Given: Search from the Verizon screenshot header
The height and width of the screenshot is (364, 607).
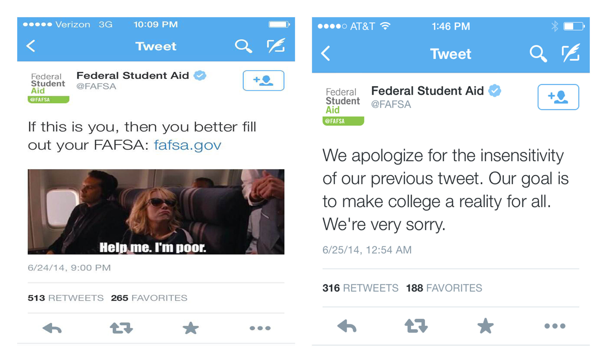Looking at the screenshot, I should coord(243,46).
